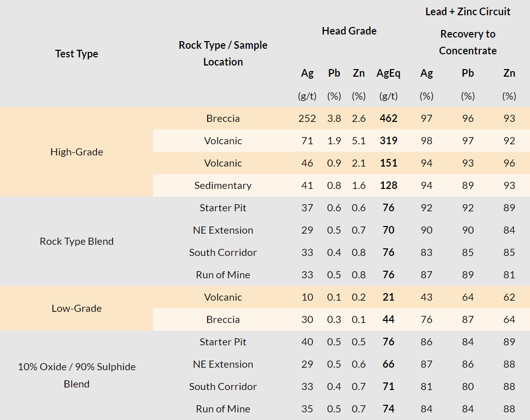Click the bold 462 AgEq value

pos(388,118)
